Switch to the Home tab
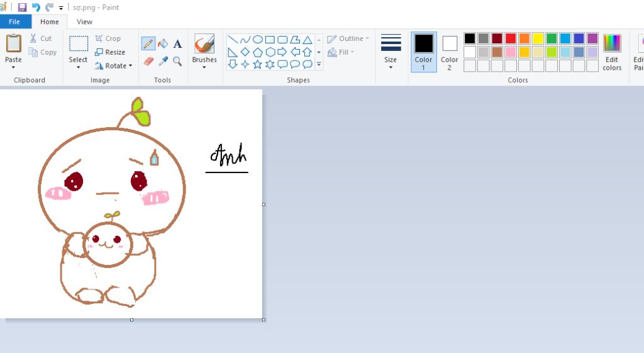The image size is (644, 353). click(x=49, y=22)
